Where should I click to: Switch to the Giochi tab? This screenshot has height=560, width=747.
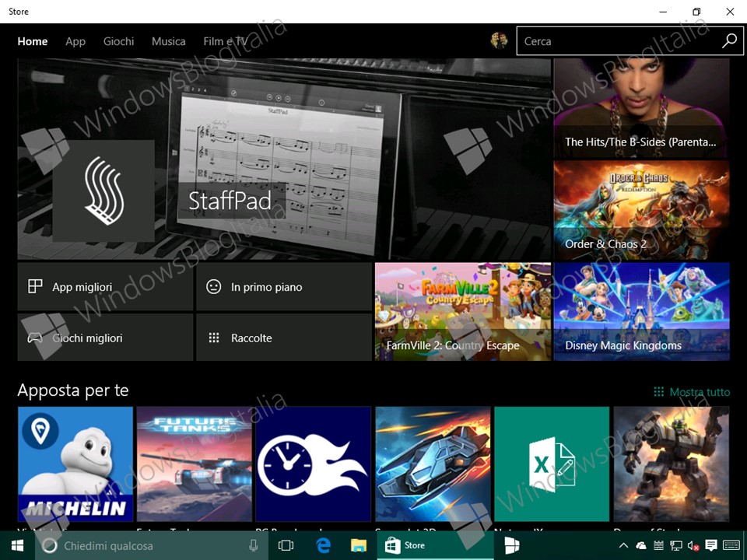point(118,41)
